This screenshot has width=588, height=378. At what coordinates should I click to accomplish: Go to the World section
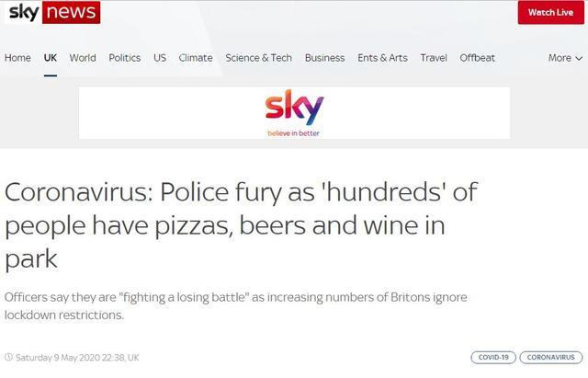pos(83,58)
